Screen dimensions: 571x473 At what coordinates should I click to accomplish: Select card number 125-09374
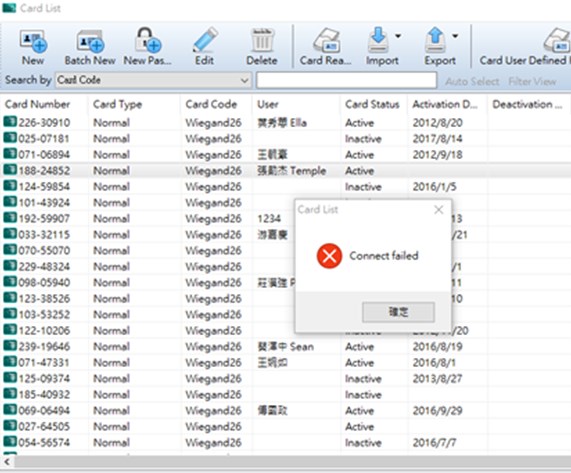[44, 379]
